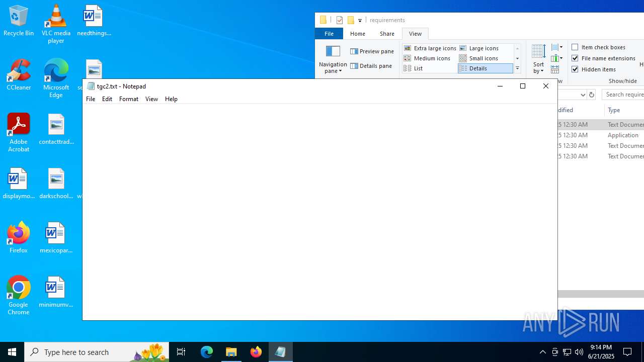The height and width of the screenshot is (362, 644).
Task: Open Notepad's Edit menu
Action: coord(107,99)
